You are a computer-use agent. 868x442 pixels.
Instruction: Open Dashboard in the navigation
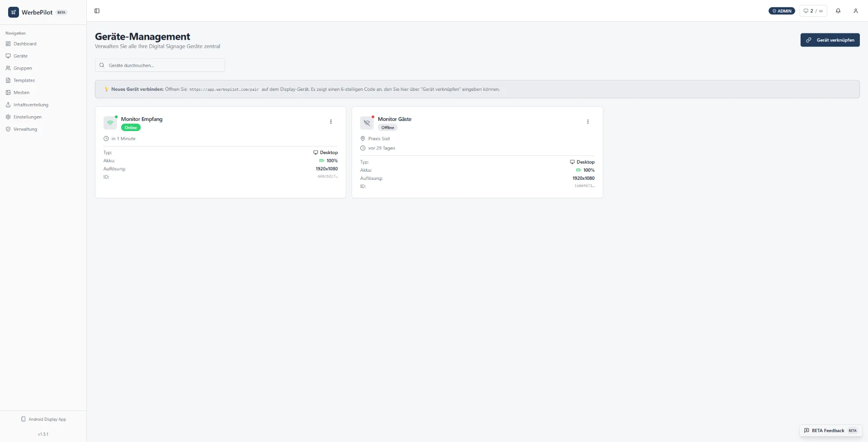(25, 44)
